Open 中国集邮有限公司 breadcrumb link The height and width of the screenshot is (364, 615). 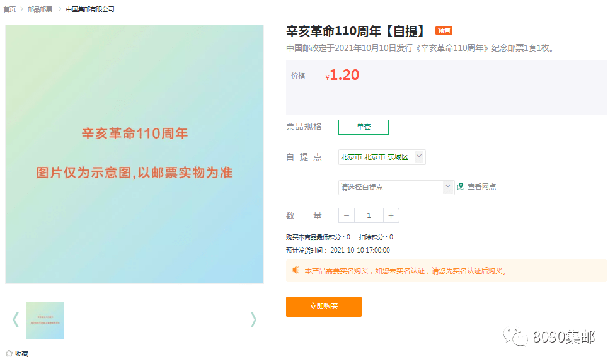coord(90,9)
